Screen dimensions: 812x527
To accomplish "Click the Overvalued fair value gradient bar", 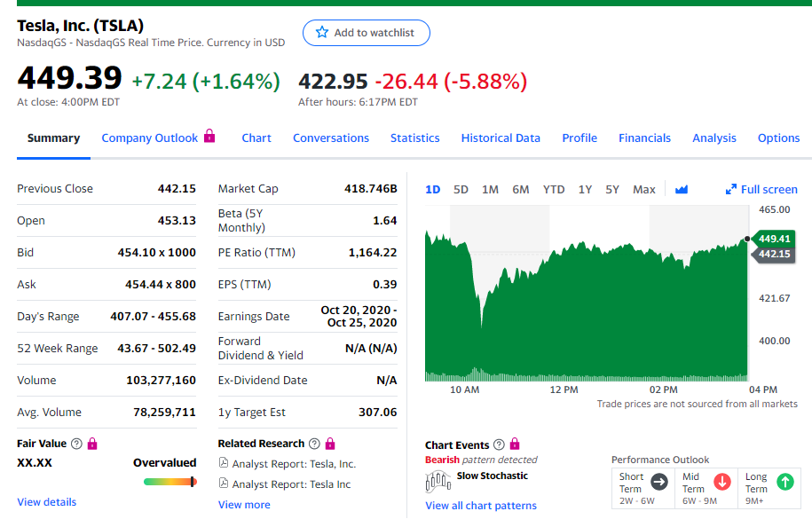I will 169,482.
